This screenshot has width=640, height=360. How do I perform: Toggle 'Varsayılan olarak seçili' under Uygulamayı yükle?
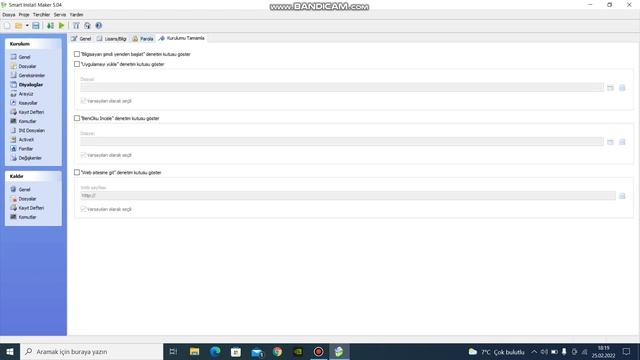coord(83,101)
